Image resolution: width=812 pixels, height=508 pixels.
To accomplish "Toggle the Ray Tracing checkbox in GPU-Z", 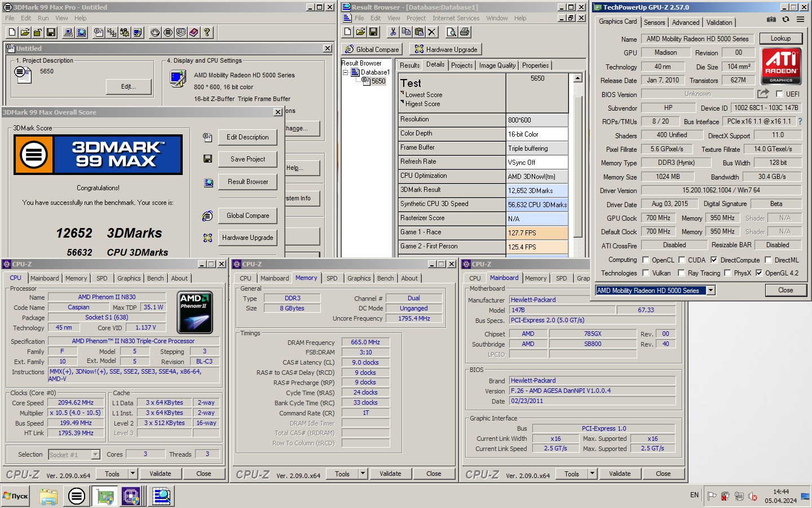I will pos(682,273).
